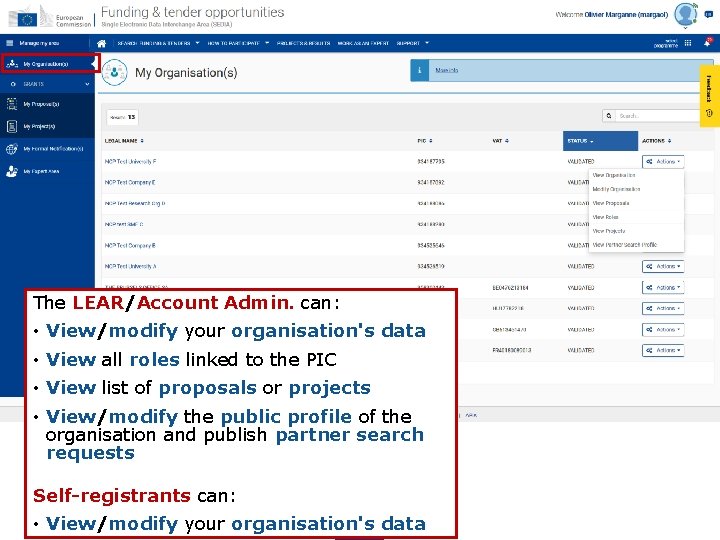
Task: Open the Actions dropdown in the last table row
Action: [663, 350]
